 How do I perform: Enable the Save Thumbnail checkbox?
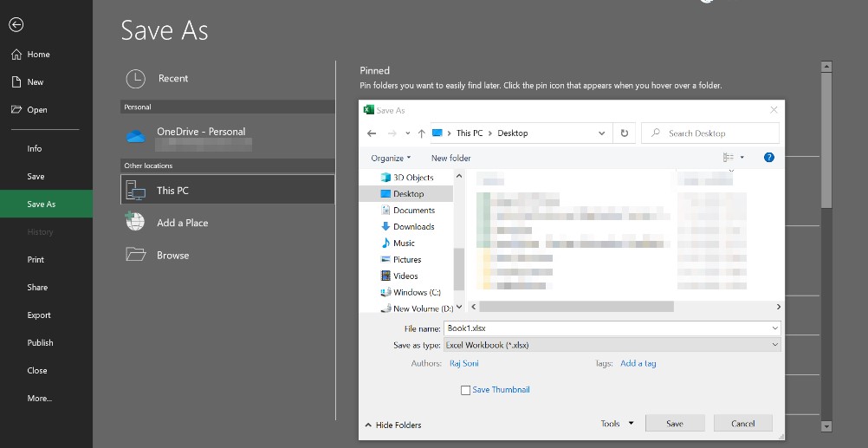[466, 390]
